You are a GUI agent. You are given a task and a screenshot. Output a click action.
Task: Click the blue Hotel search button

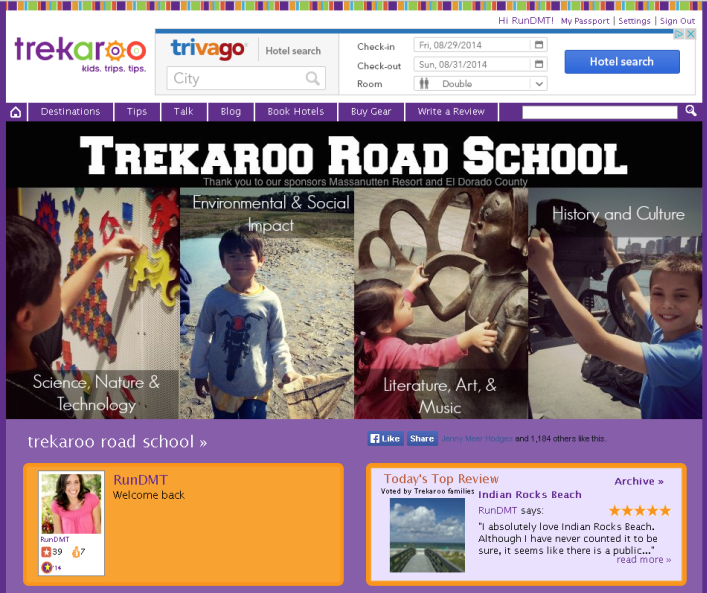click(622, 62)
